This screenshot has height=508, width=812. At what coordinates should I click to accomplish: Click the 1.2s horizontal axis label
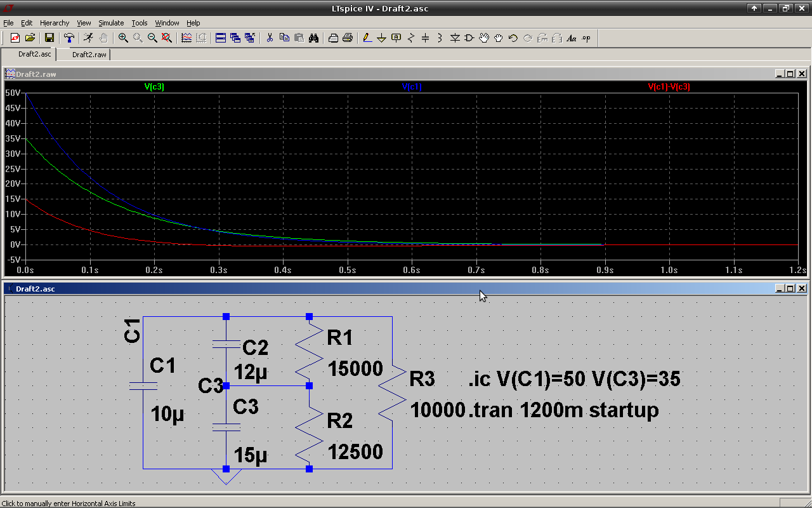pyautogui.click(x=799, y=270)
